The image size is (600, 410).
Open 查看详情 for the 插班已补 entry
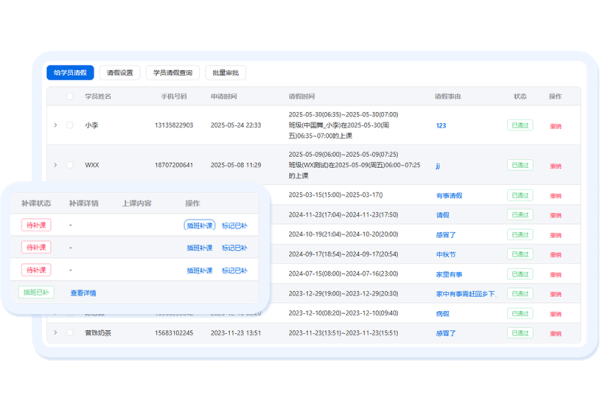pyautogui.click(x=83, y=292)
